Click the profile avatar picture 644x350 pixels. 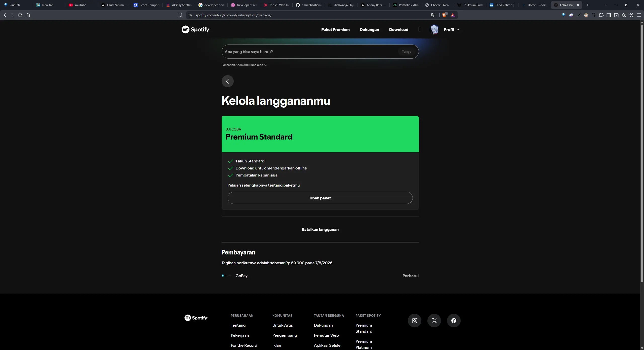click(434, 30)
